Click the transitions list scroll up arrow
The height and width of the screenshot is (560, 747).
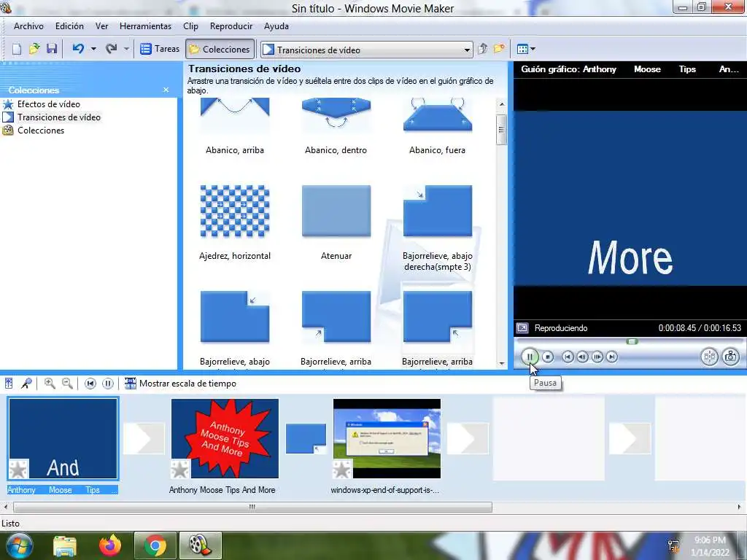click(x=502, y=104)
